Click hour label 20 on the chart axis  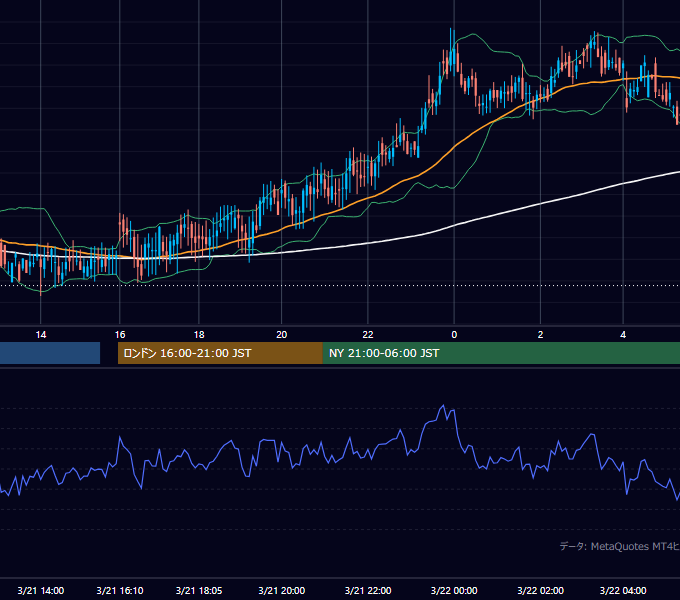(x=281, y=335)
